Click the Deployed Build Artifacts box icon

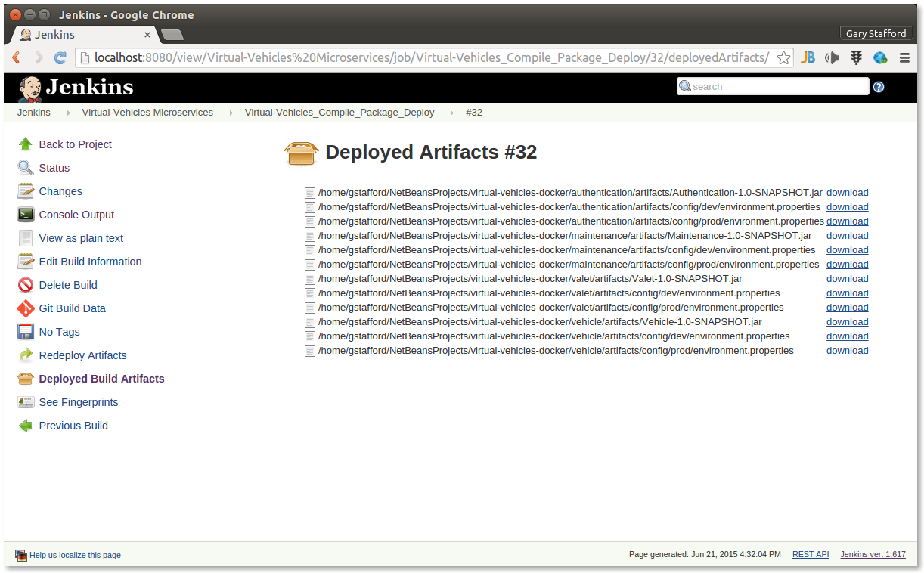[x=26, y=379]
